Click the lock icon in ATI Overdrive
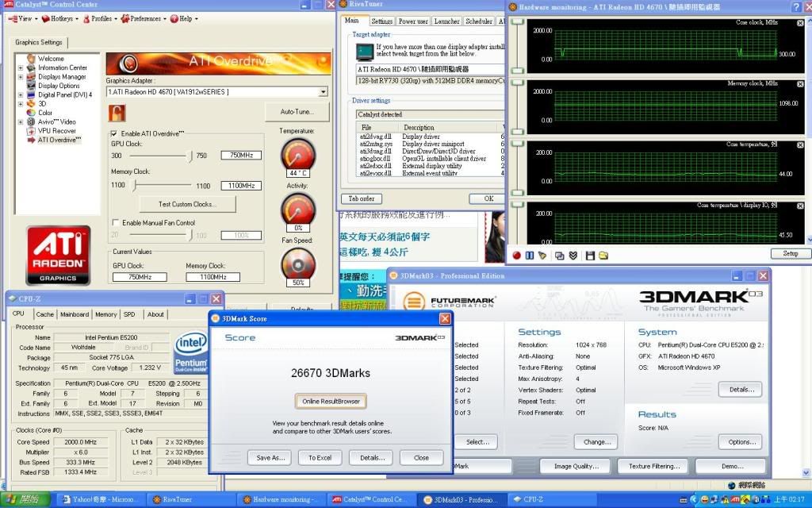This screenshot has width=812, height=508. pos(117,113)
